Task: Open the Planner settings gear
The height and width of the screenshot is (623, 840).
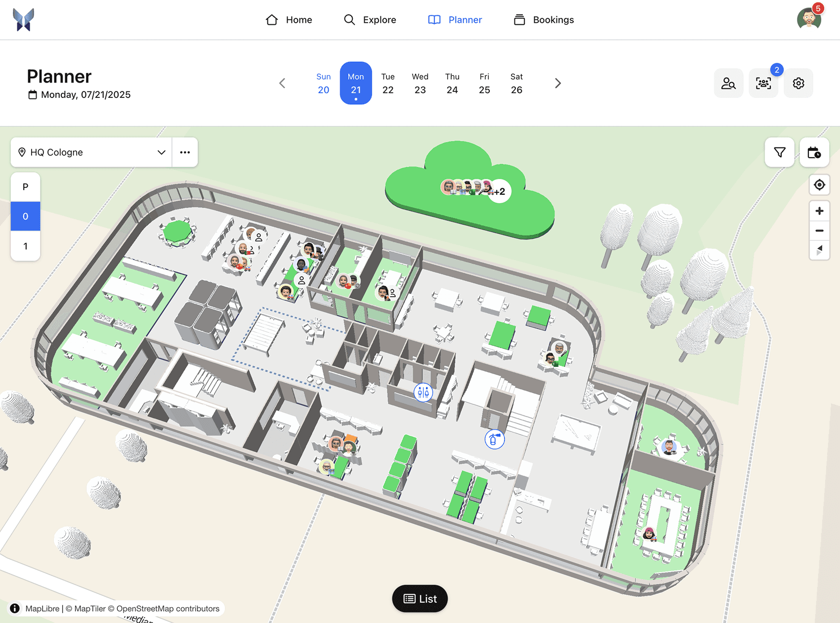Action: pyautogui.click(x=798, y=83)
